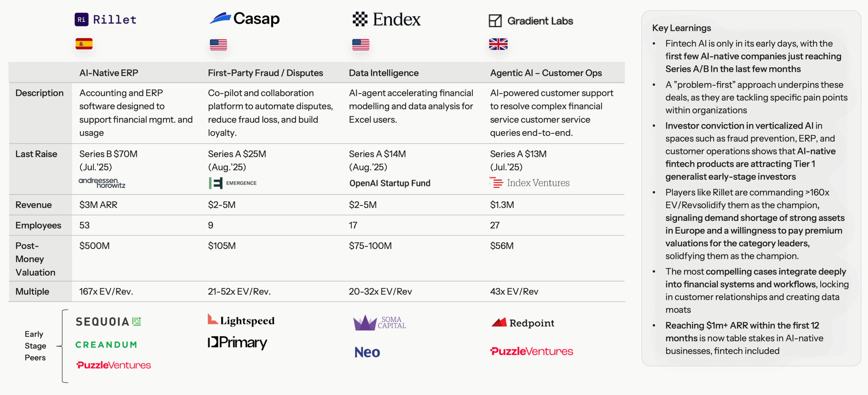Image resolution: width=868 pixels, height=395 pixels.
Task: Click the US flag under Casap
Action: click(x=218, y=45)
